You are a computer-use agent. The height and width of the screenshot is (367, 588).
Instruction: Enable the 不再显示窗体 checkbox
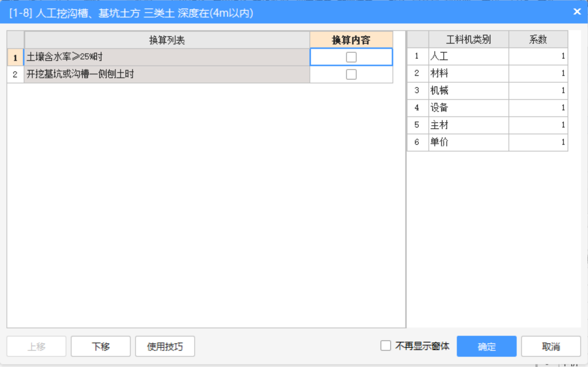click(x=386, y=346)
